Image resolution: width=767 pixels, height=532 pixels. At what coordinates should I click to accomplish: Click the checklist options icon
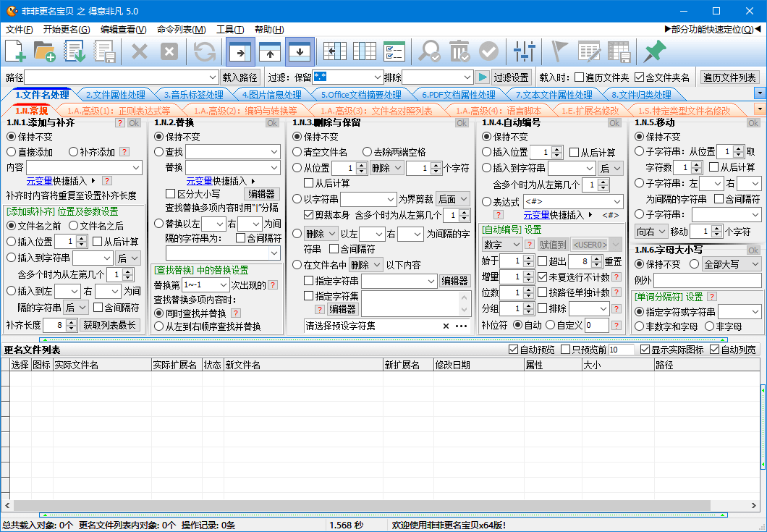394,51
